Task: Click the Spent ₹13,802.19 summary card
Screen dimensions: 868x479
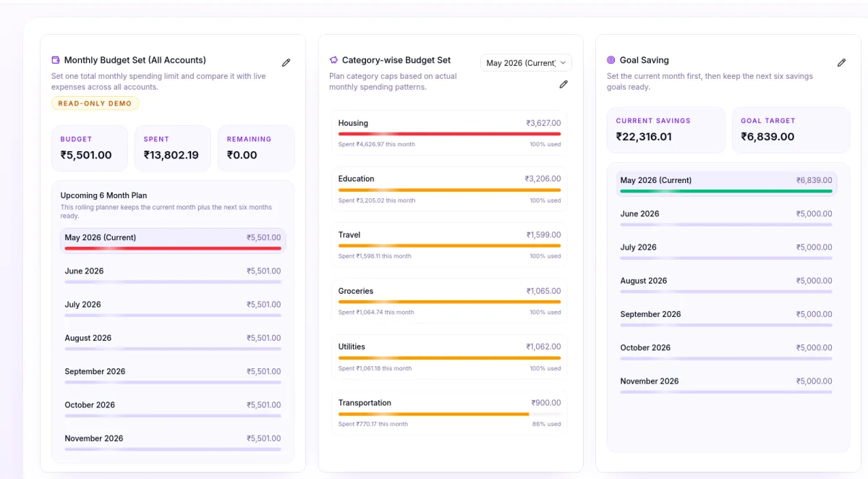Action: point(173,148)
